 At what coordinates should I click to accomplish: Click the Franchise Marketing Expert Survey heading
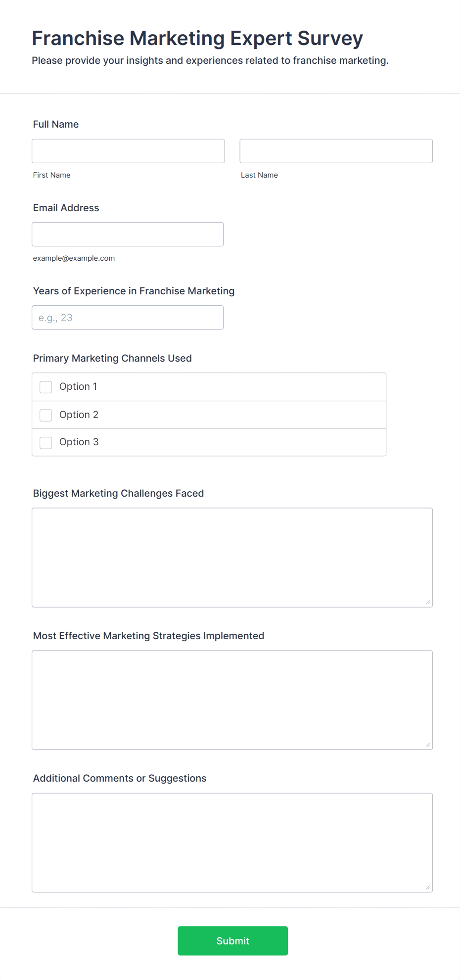tap(197, 38)
